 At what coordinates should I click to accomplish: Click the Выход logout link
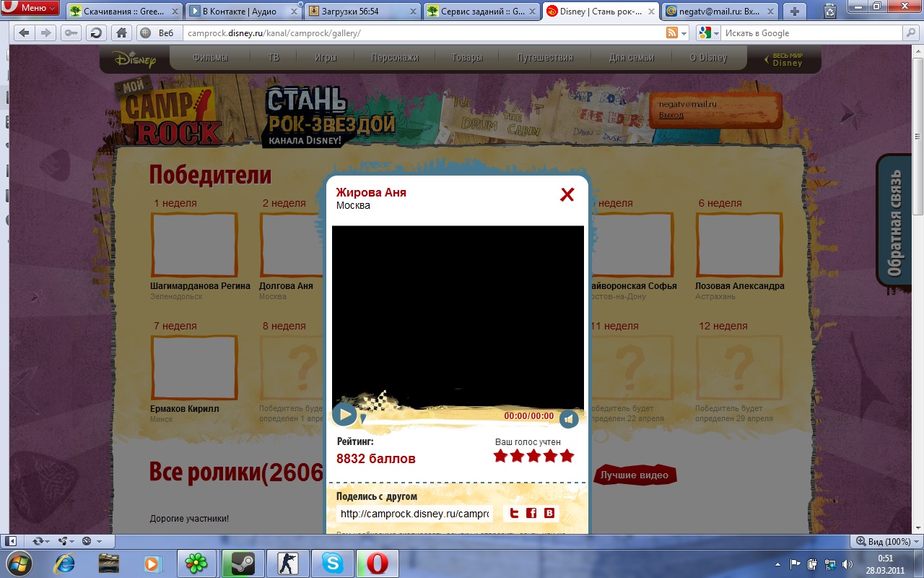pos(671,115)
